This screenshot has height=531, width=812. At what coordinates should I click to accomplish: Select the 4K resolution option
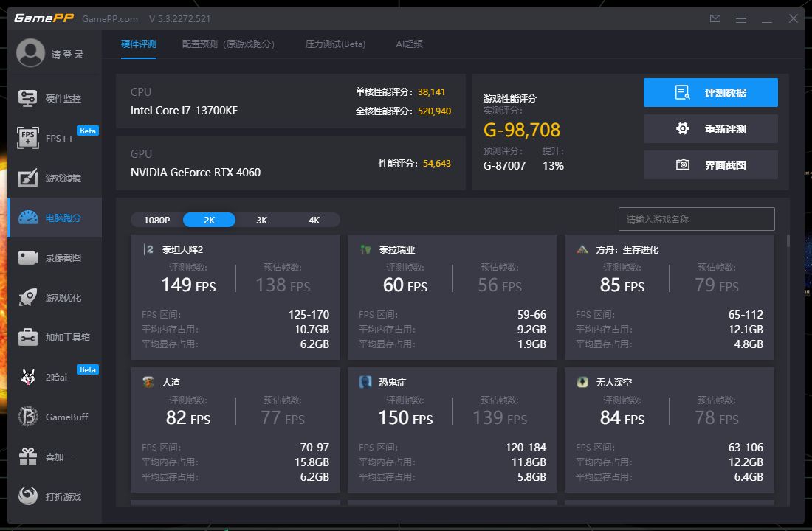click(314, 220)
